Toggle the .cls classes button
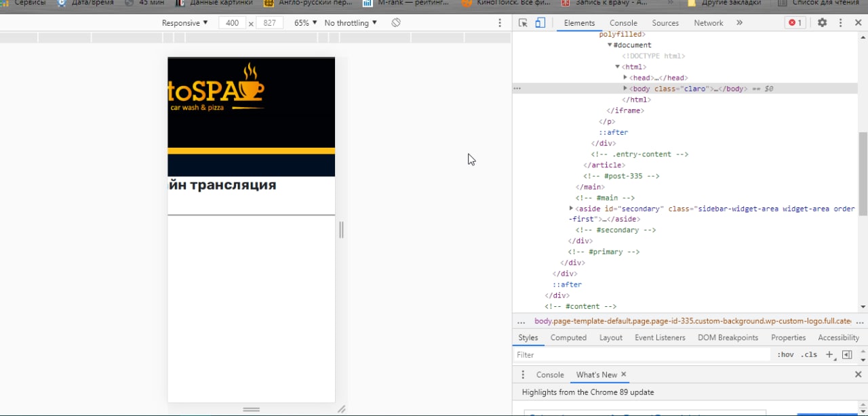 pyautogui.click(x=809, y=354)
